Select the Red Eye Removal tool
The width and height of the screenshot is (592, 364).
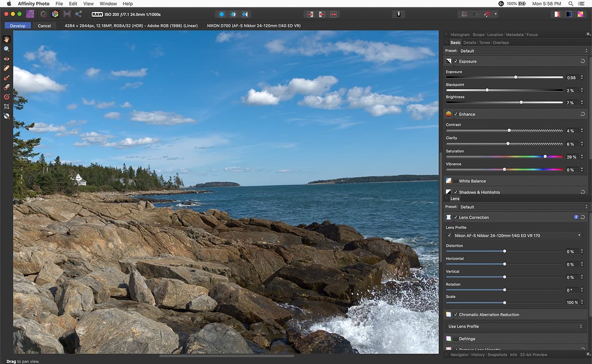pos(6,59)
